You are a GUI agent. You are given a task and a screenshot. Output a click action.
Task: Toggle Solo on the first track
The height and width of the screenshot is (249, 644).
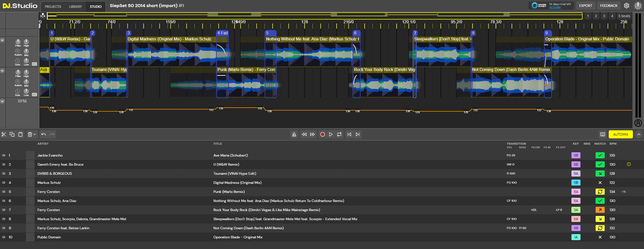18,61
